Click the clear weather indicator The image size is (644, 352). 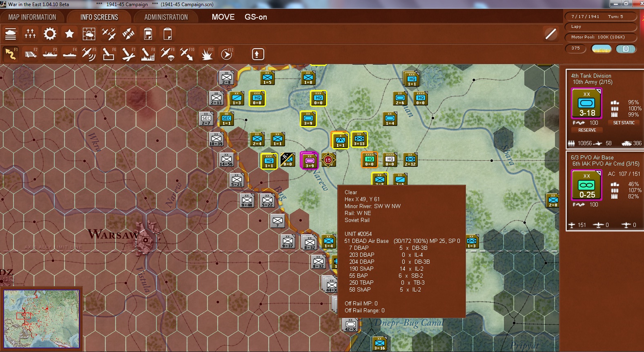point(602,49)
